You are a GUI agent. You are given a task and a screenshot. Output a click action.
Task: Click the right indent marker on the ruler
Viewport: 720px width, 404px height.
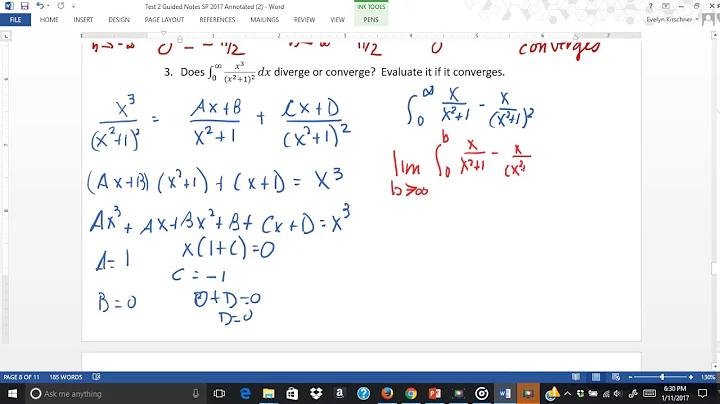click(575, 37)
